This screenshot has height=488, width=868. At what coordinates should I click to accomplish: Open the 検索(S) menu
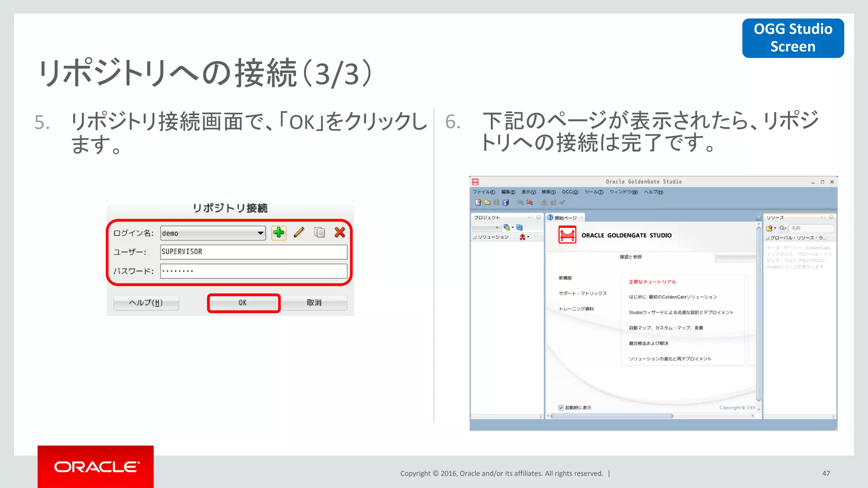548,192
